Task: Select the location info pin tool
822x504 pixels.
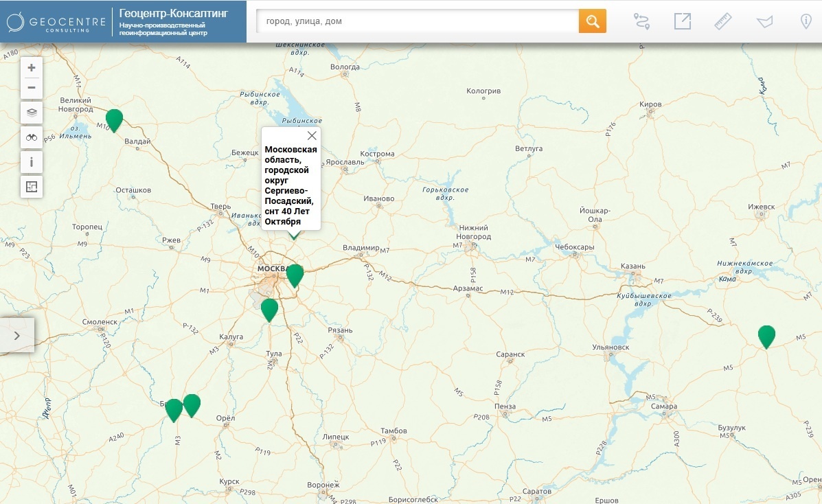Action: tap(806, 21)
